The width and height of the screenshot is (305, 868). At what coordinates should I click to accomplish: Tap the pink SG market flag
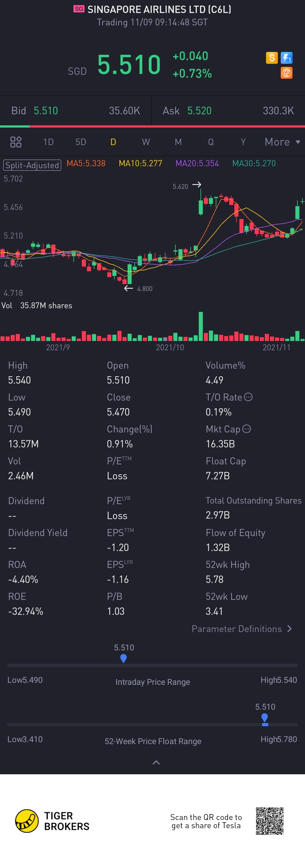[79, 9]
